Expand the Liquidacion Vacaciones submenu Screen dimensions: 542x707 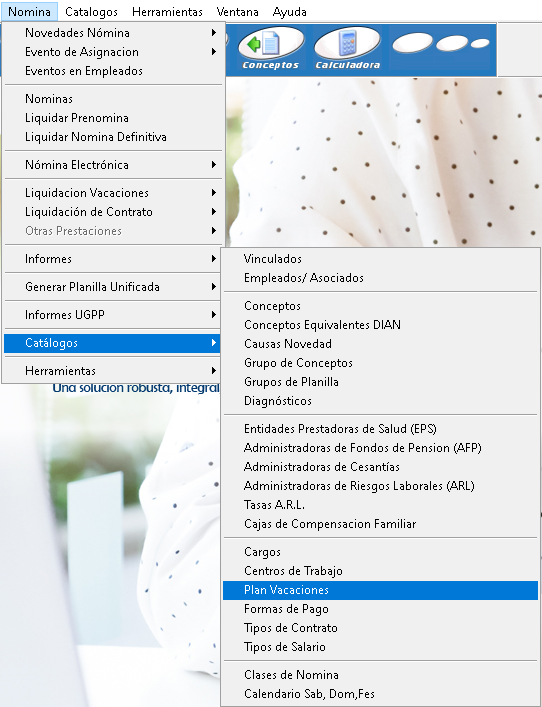113,193
